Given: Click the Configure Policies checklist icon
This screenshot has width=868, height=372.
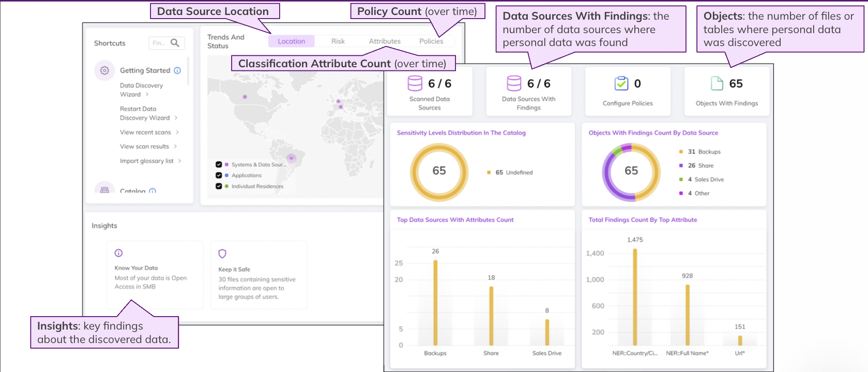Looking at the screenshot, I should coord(621,83).
